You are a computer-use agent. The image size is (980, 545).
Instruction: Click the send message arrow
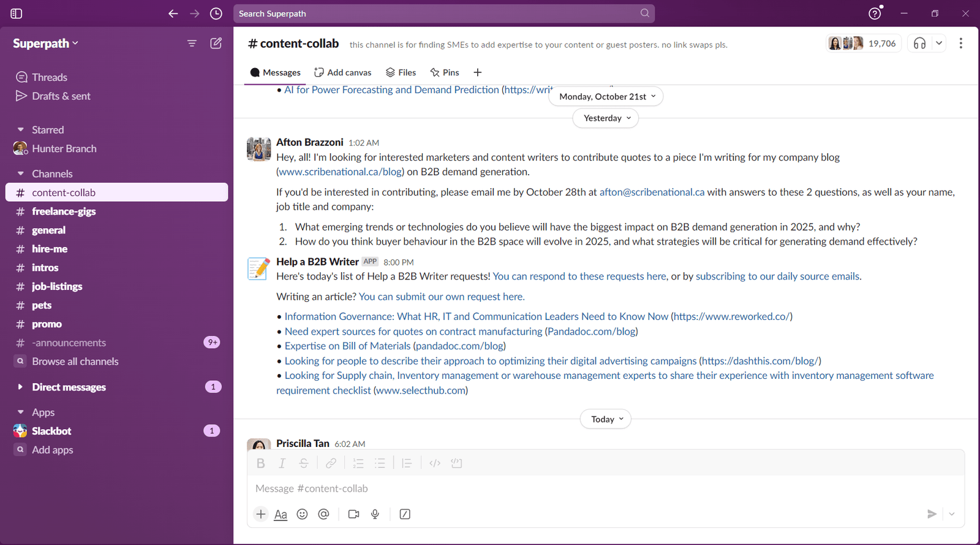pos(932,514)
